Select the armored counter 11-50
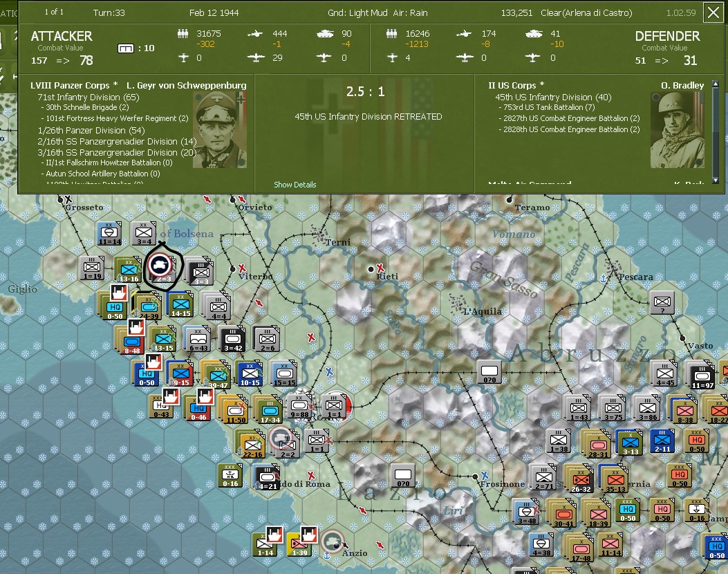The height and width of the screenshot is (574, 728). pyautogui.click(x=235, y=411)
